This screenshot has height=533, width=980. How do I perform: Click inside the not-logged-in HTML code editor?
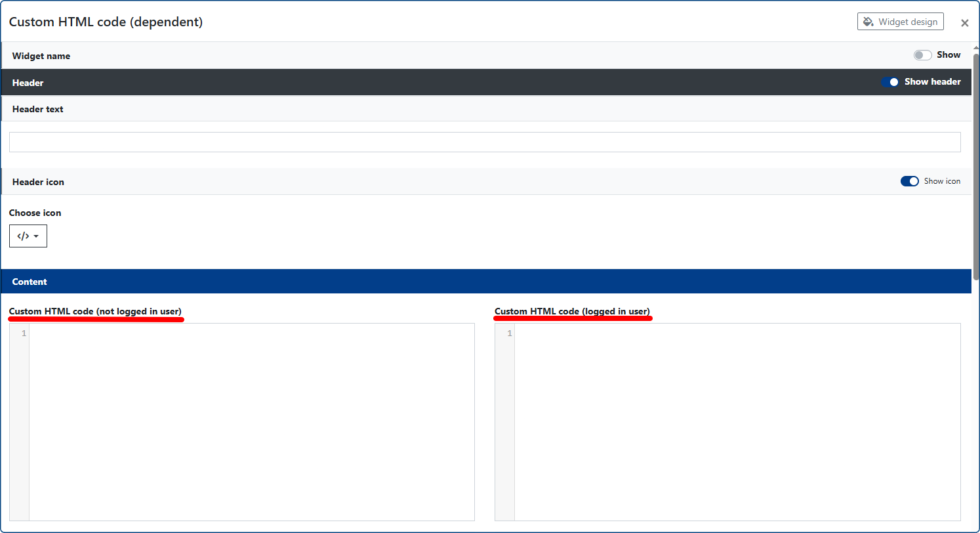click(251, 421)
